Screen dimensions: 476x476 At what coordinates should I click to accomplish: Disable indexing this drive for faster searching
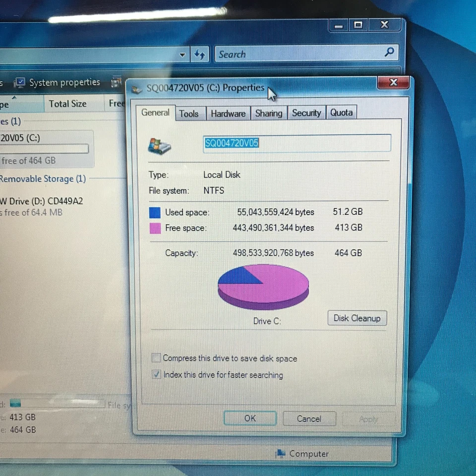(x=156, y=374)
